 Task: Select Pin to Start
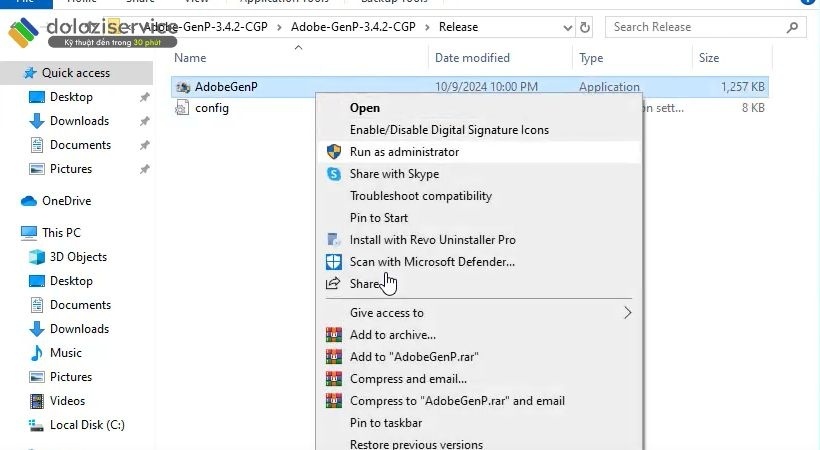click(379, 218)
